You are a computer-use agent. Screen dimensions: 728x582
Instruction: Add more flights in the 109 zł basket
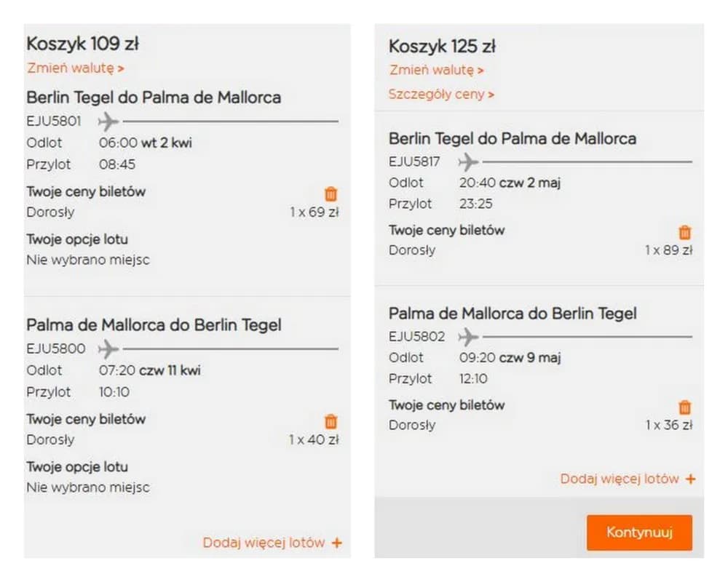coord(272,543)
